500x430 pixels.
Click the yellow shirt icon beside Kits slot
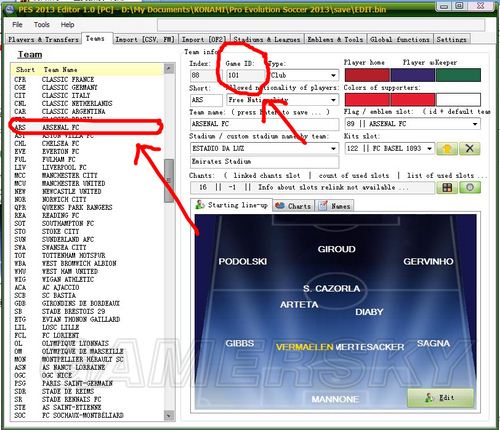[447, 148]
